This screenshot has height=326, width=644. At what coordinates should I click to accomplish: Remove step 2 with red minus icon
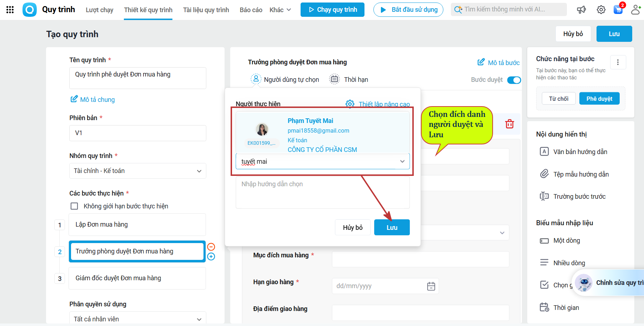click(211, 247)
